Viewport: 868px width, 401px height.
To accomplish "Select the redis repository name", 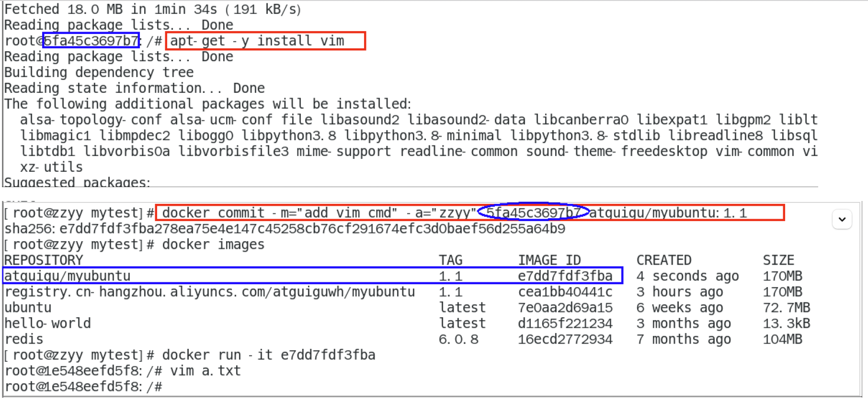I will click(x=24, y=339).
